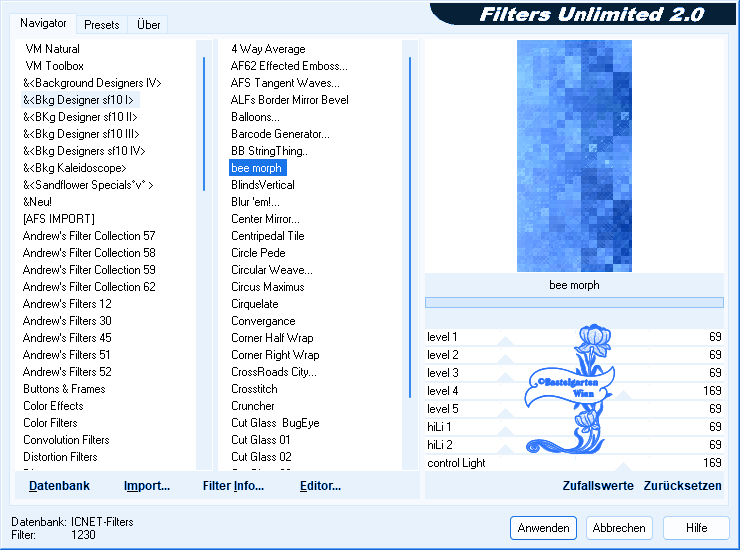This screenshot has width=740, height=550.
Task: Choose the Crosstitch filter
Action: point(254,389)
